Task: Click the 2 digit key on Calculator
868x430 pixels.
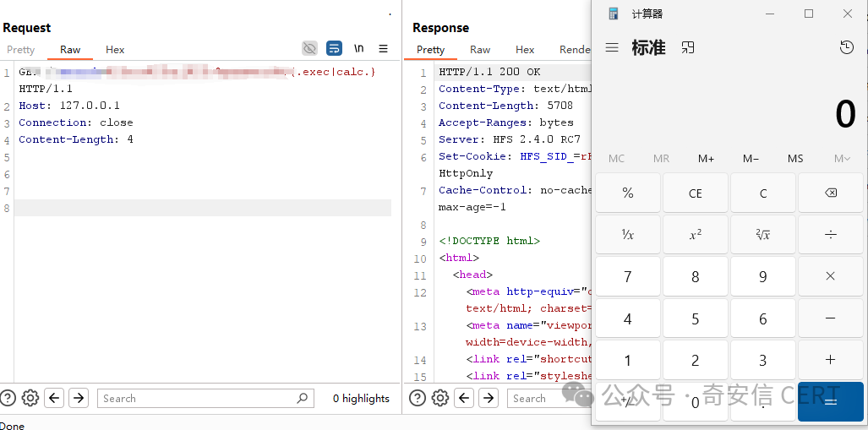Action: 696,360
